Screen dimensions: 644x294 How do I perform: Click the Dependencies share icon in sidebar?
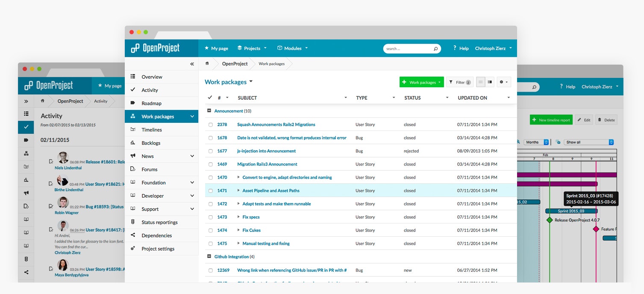pos(133,235)
